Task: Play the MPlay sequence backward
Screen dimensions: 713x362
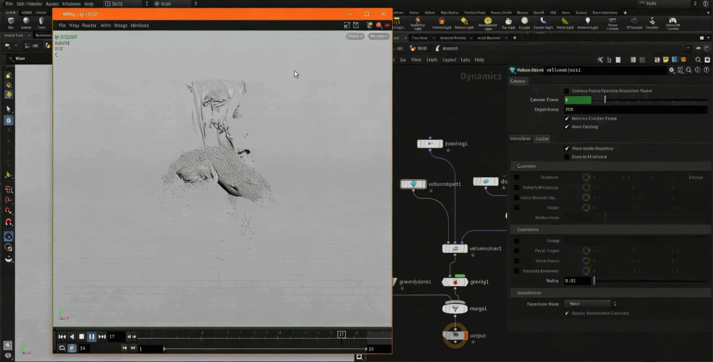Action: click(x=72, y=337)
